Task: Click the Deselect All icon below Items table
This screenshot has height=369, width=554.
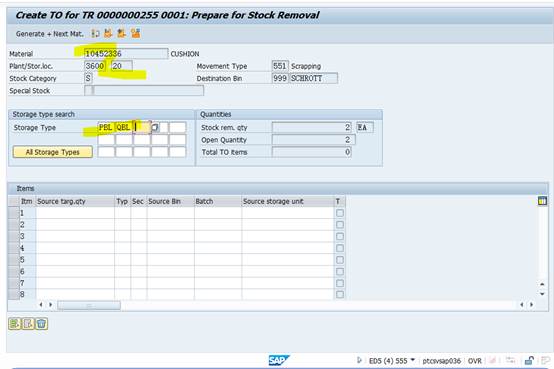Action: pos(28,323)
